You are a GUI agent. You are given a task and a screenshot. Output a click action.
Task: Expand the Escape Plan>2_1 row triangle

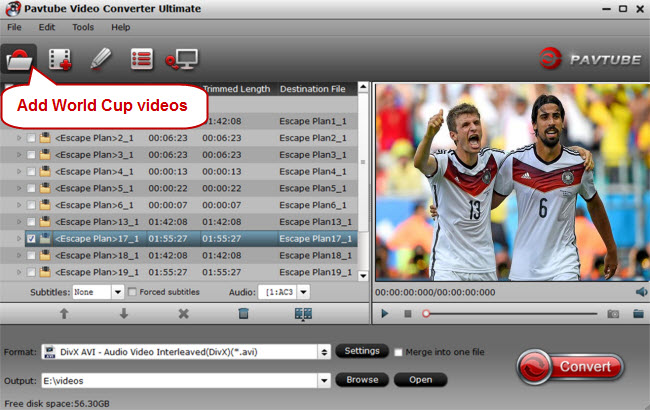point(19,138)
